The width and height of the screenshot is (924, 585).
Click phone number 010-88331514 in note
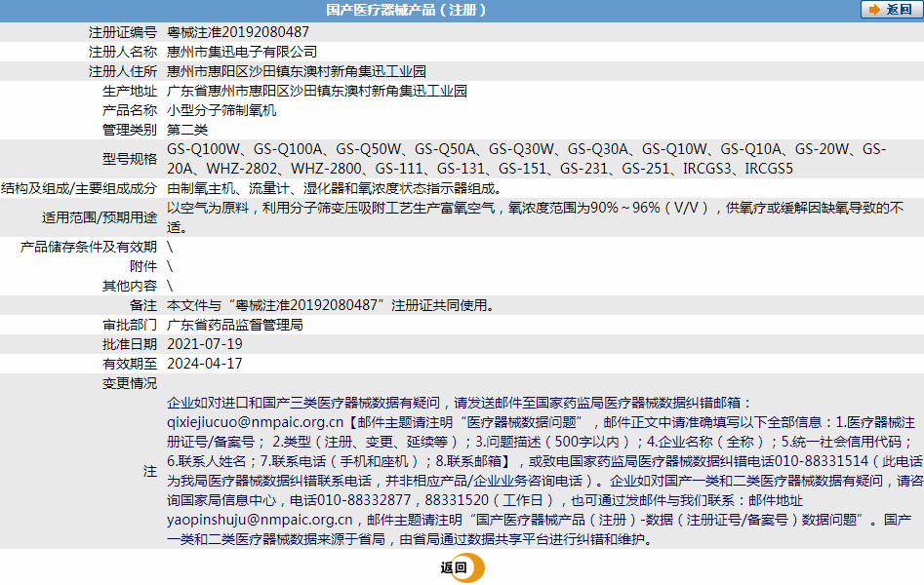pyautogui.click(x=822, y=461)
